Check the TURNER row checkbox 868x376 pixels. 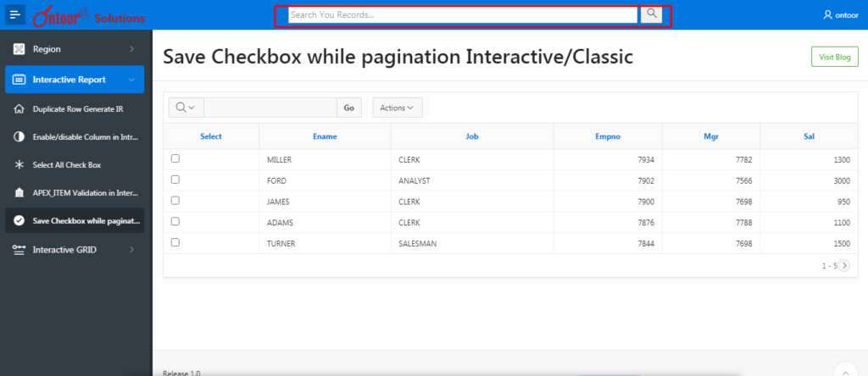pyautogui.click(x=175, y=242)
